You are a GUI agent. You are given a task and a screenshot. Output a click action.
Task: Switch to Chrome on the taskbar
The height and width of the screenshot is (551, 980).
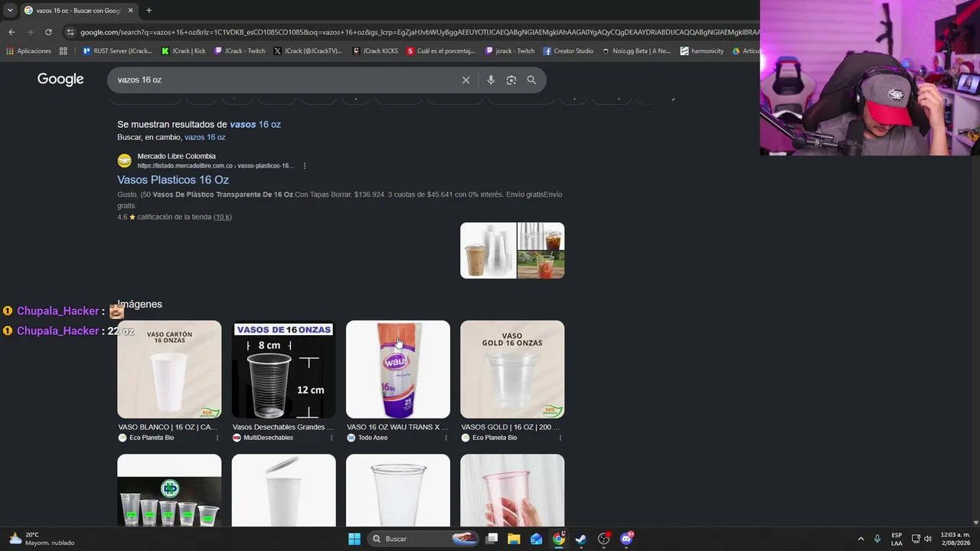pos(559,539)
